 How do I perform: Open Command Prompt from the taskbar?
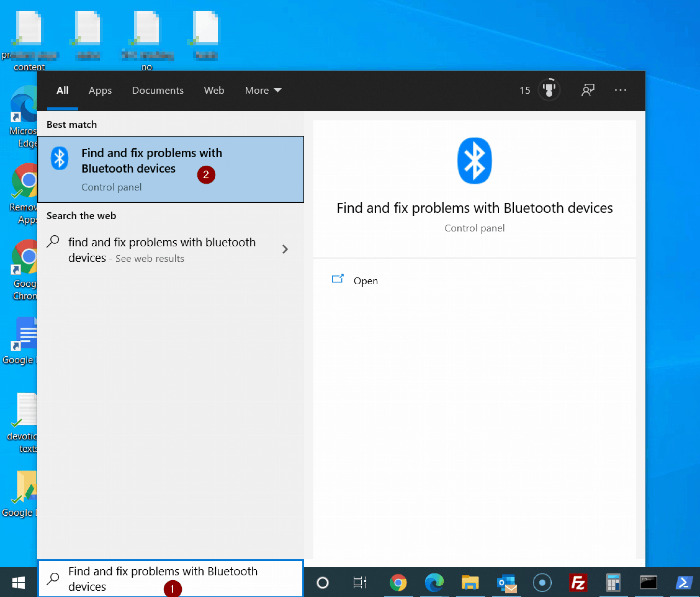pyautogui.click(x=649, y=583)
